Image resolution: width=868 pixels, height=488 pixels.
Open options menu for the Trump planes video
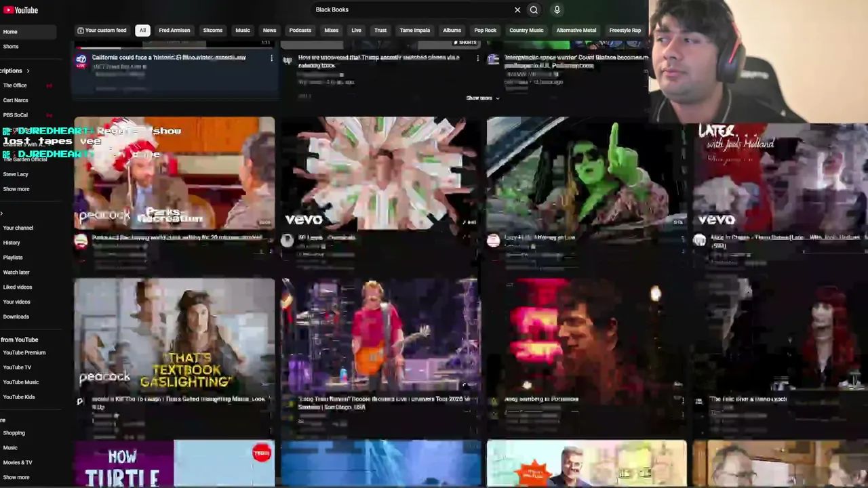point(477,59)
